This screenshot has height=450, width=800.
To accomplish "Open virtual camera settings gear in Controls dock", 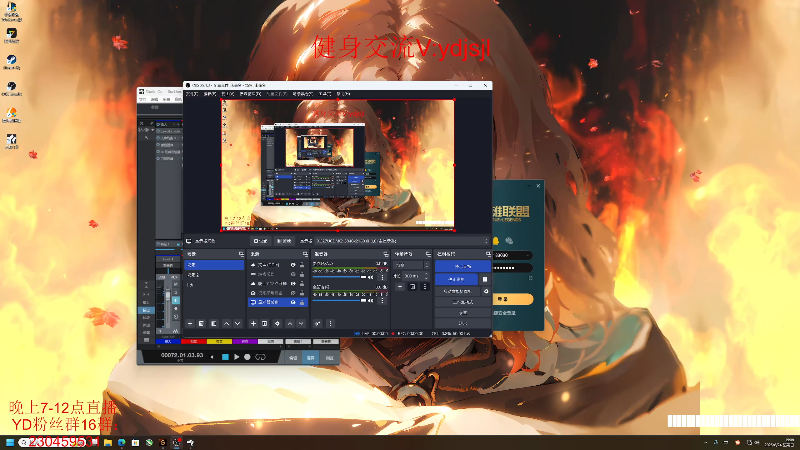I will [486, 291].
